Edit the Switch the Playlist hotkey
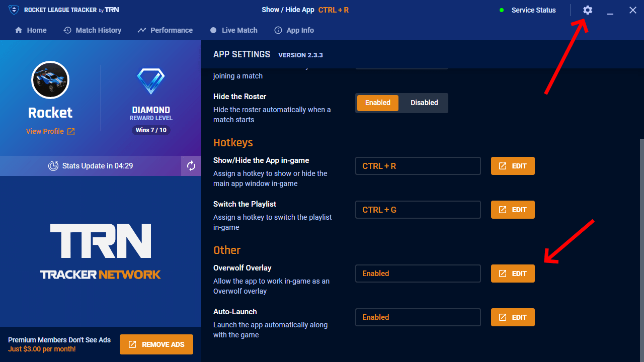Screen dimensions: 644x362 513,210
